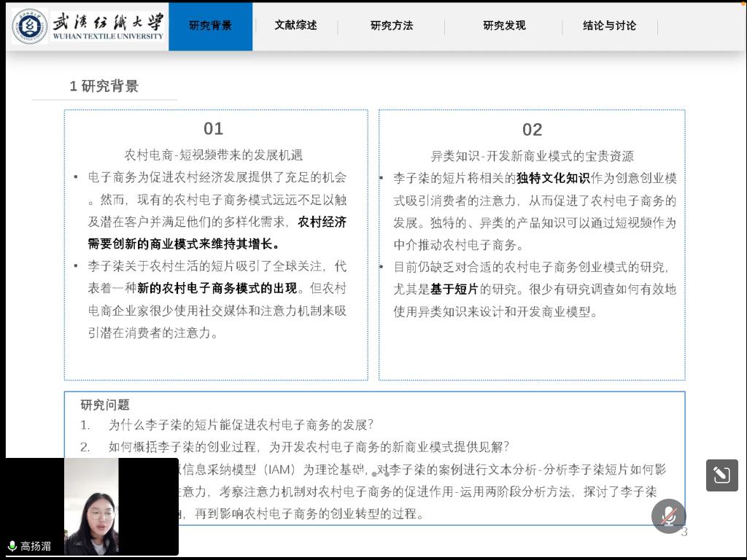The height and width of the screenshot is (560, 747).
Task: Click the 02 panel number
Action: coord(532,130)
